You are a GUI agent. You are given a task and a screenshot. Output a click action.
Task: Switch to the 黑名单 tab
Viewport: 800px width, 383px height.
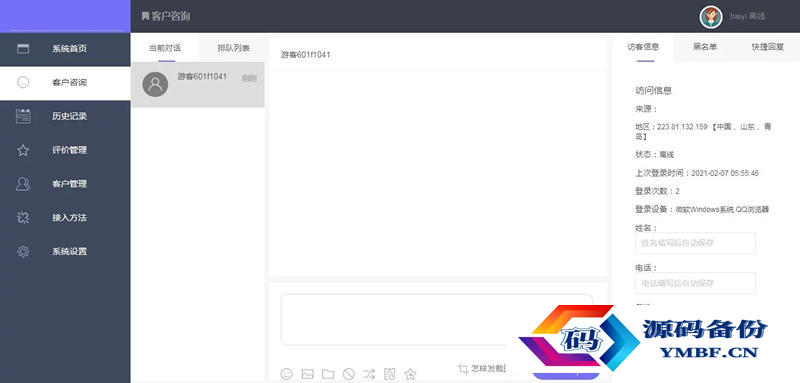tap(705, 47)
